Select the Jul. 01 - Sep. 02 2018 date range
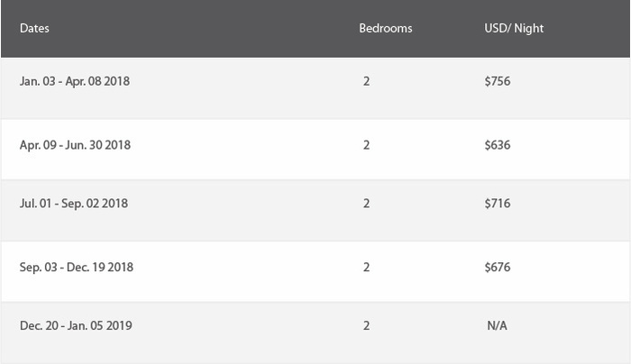The image size is (631, 364). point(74,203)
